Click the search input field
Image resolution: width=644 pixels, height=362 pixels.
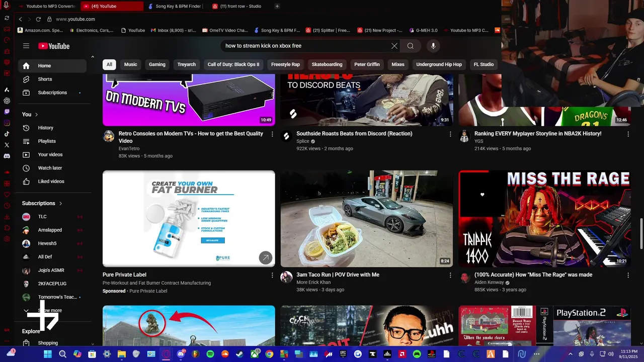coord(307,46)
